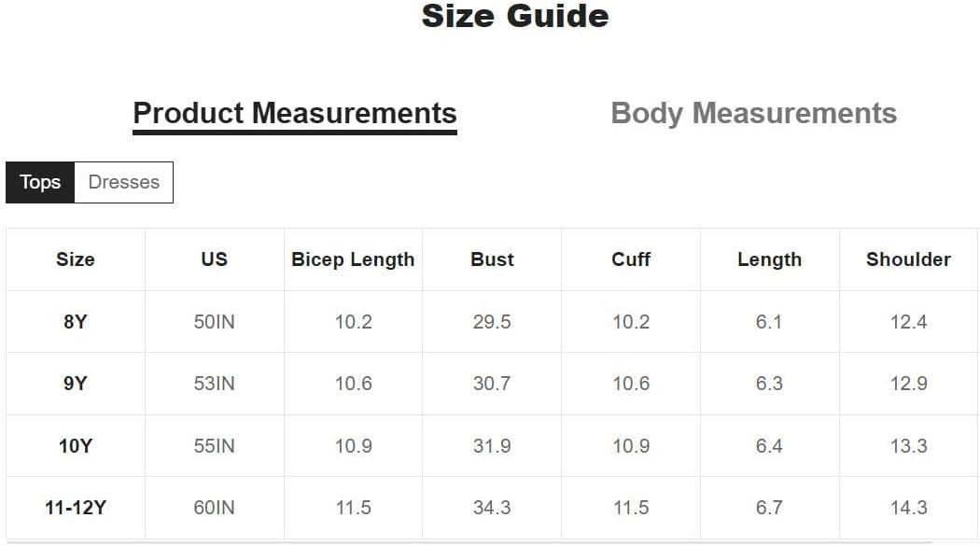Select the 8Y size row label

[x=76, y=322]
